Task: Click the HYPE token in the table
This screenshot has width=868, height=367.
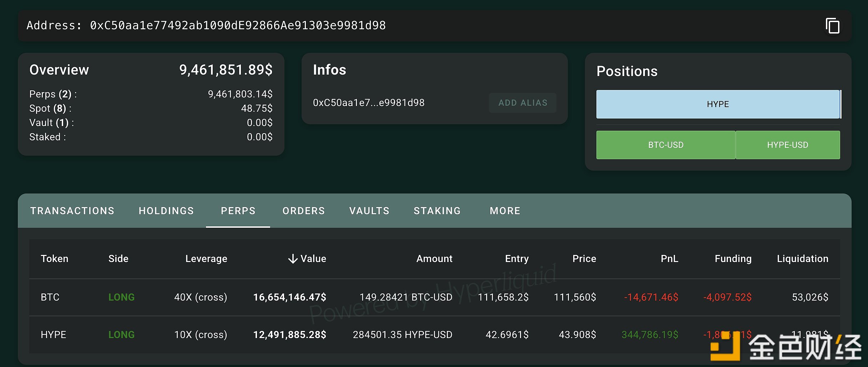Action: [54, 335]
